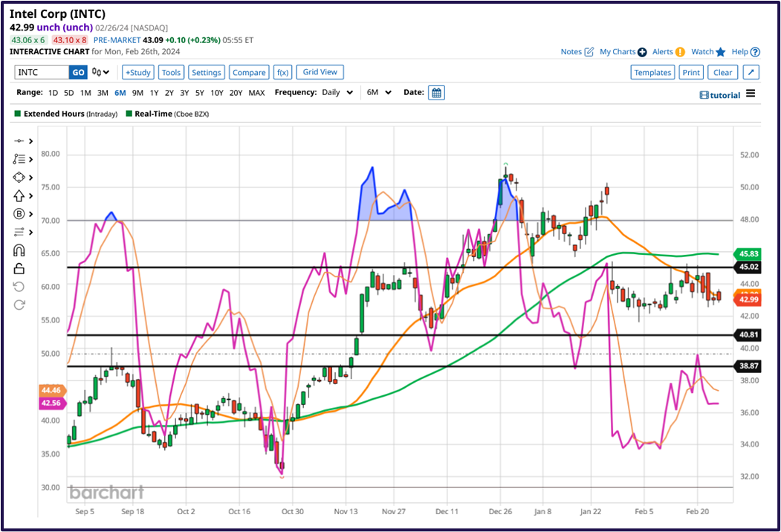Open the hamburger menu beside tutorial
This screenshot has width=781, height=532.
751,94
